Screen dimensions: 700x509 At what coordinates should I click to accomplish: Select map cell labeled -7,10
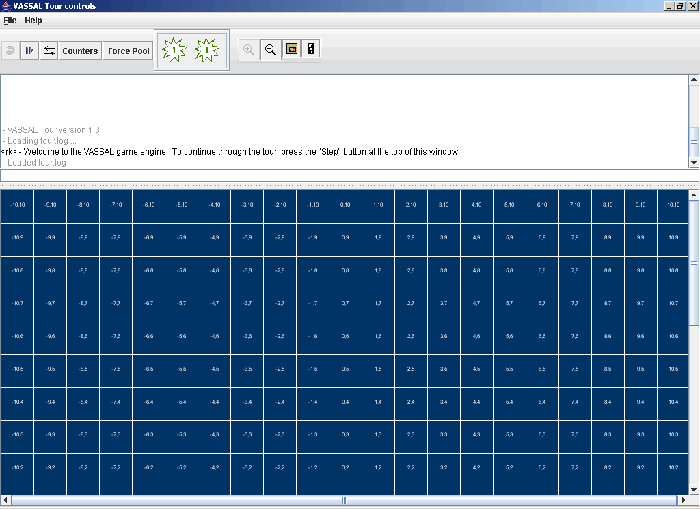116,205
